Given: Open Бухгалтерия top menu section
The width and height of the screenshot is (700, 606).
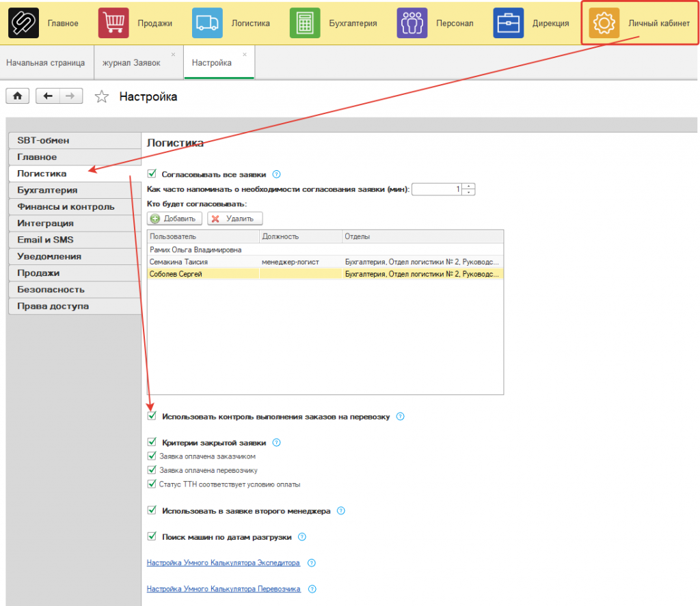Looking at the screenshot, I should 353,23.
